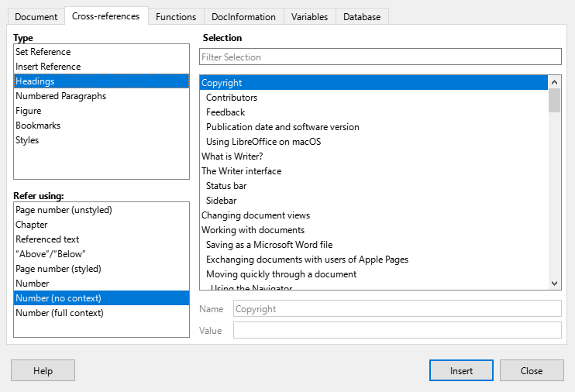Choose The Writer interface heading
The width and height of the screenshot is (575, 392).
[x=374, y=171]
